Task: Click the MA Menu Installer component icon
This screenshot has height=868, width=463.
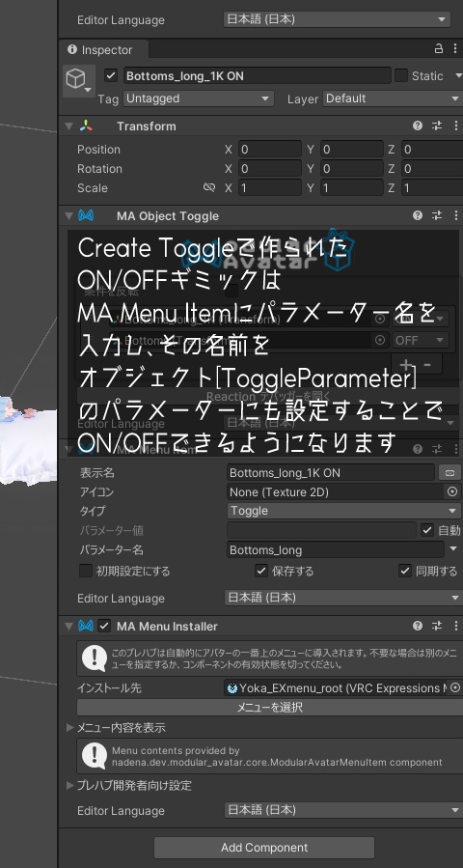Action: [x=86, y=626]
